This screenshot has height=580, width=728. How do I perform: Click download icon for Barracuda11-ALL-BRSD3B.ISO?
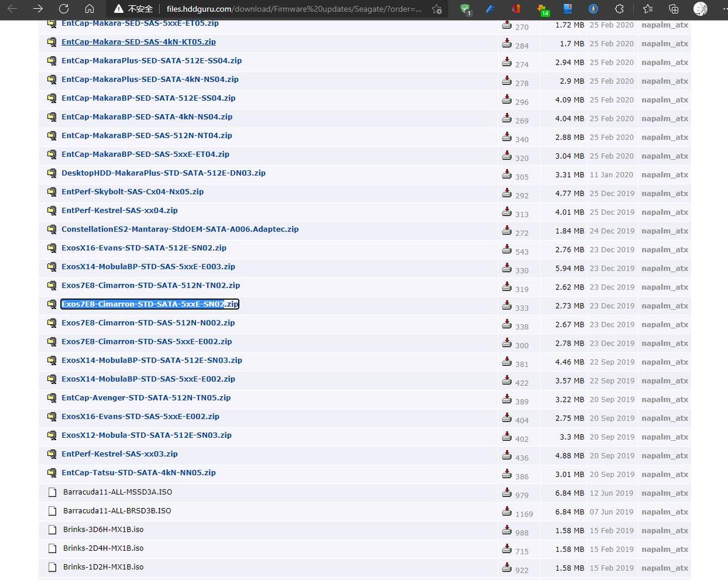tap(506, 512)
